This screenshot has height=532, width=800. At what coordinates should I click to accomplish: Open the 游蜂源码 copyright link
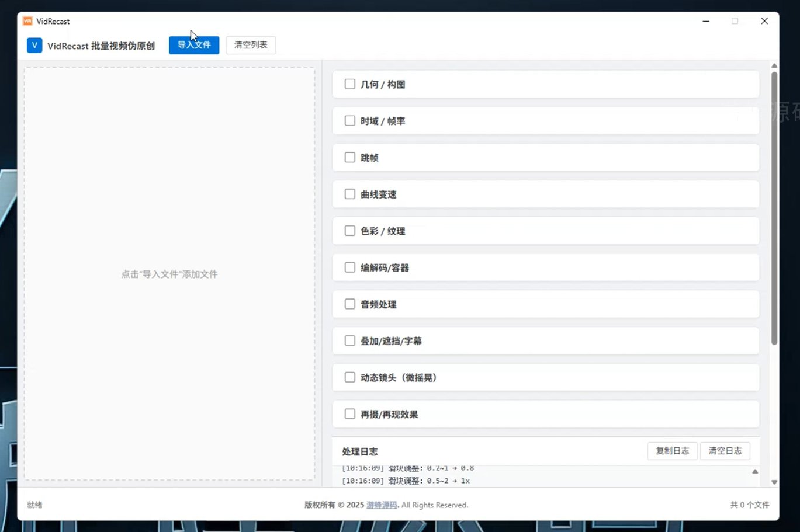[x=382, y=505]
